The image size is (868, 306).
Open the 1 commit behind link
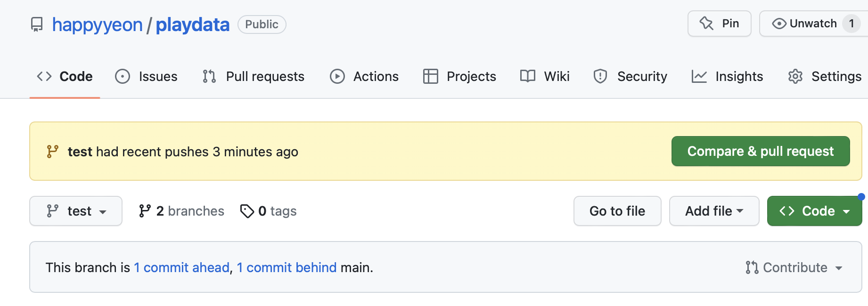click(x=287, y=267)
